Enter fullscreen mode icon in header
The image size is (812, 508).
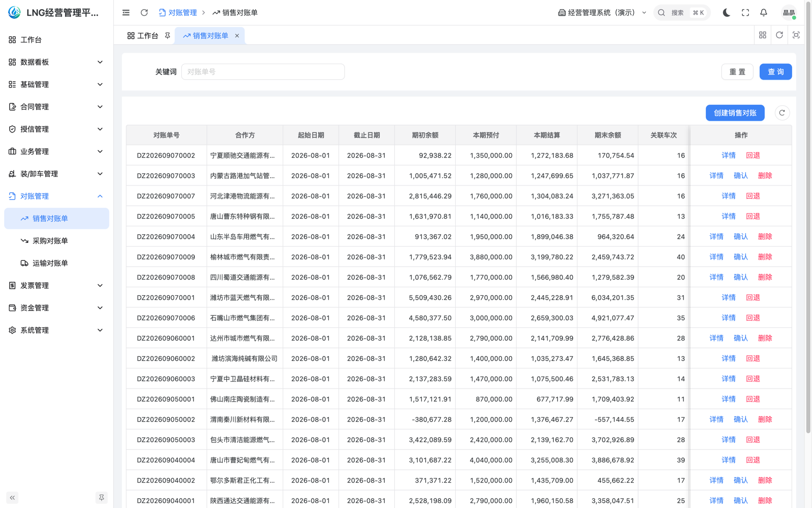(745, 13)
